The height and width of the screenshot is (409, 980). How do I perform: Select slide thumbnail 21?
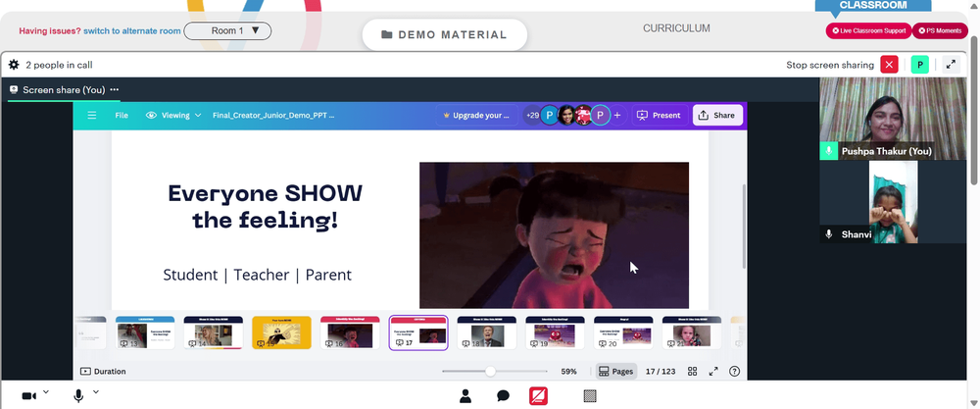(x=692, y=332)
